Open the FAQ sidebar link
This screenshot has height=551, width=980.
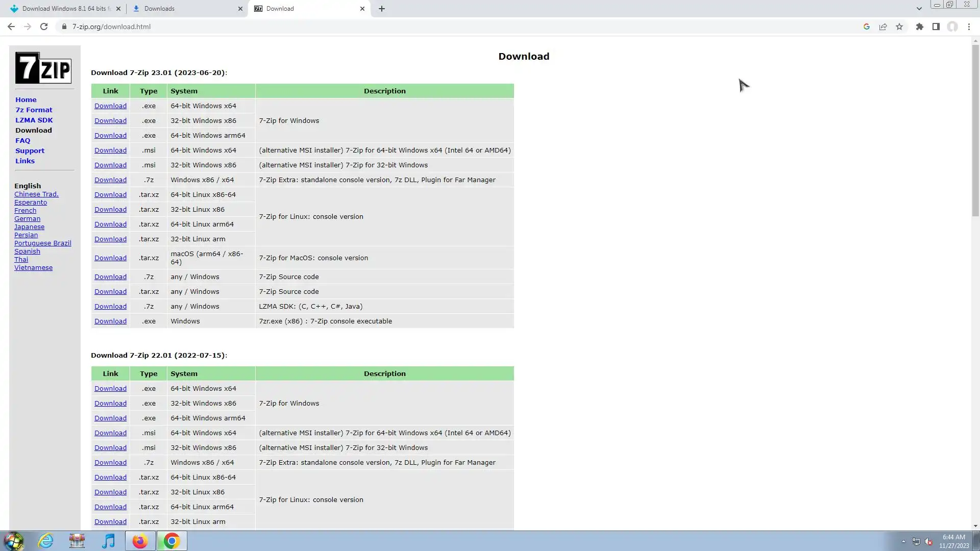coord(22,140)
